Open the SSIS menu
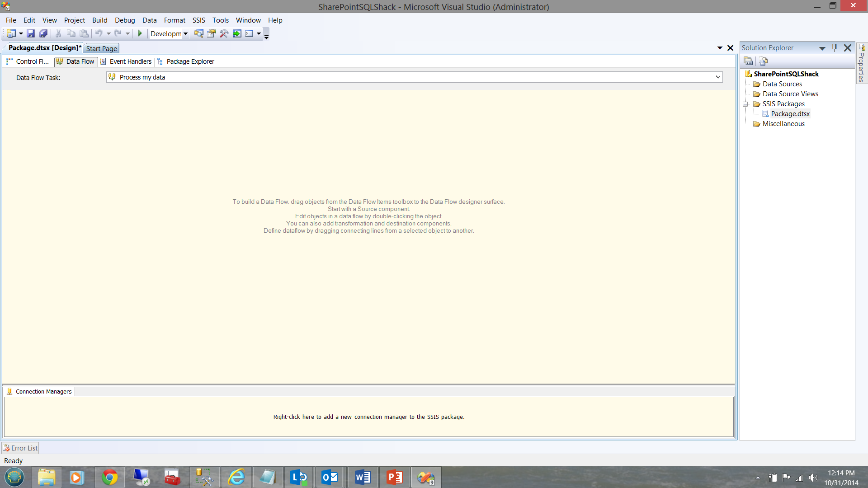The height and width of the screenshot is (488, 868). click(198, 20)
